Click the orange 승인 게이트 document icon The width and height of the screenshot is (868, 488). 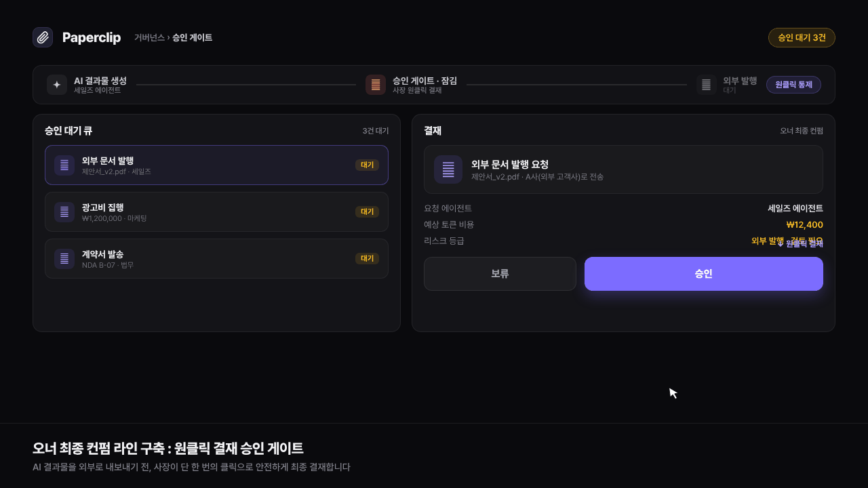tap(376, 85)
